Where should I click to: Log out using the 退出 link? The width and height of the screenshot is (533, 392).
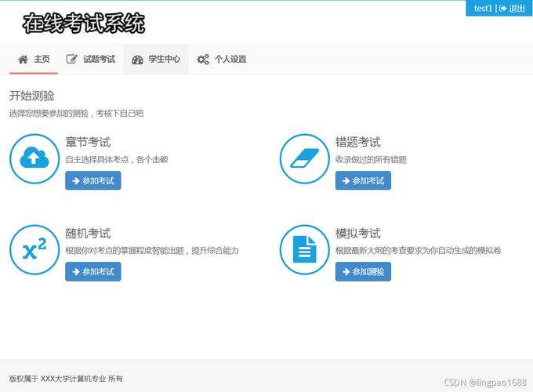pyautogui.click(x=517, y=8)
